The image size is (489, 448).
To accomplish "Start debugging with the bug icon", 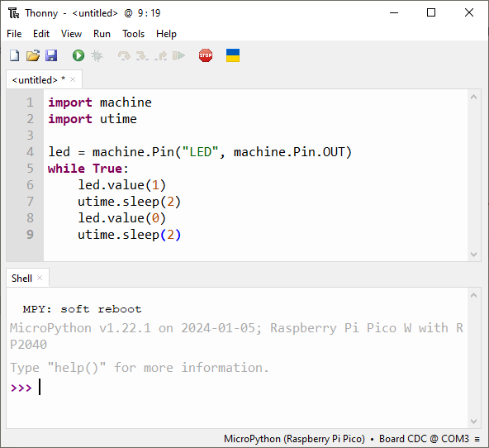I will click(x=97, y=55).
